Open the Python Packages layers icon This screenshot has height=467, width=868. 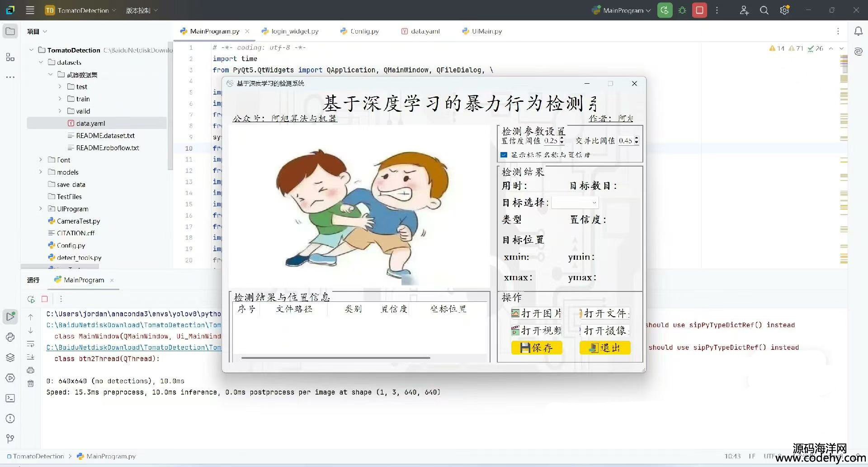click(x=10, y=357)
